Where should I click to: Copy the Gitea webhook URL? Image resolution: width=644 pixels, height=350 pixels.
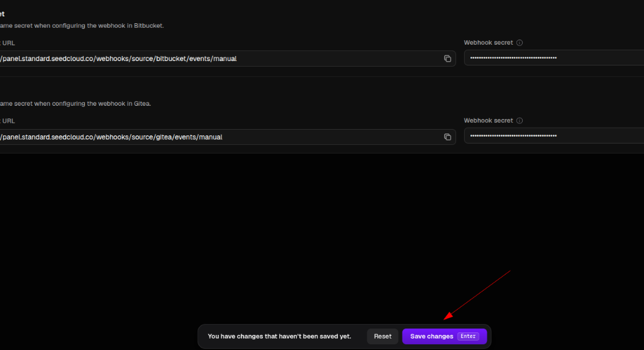[x=447, y=137]
